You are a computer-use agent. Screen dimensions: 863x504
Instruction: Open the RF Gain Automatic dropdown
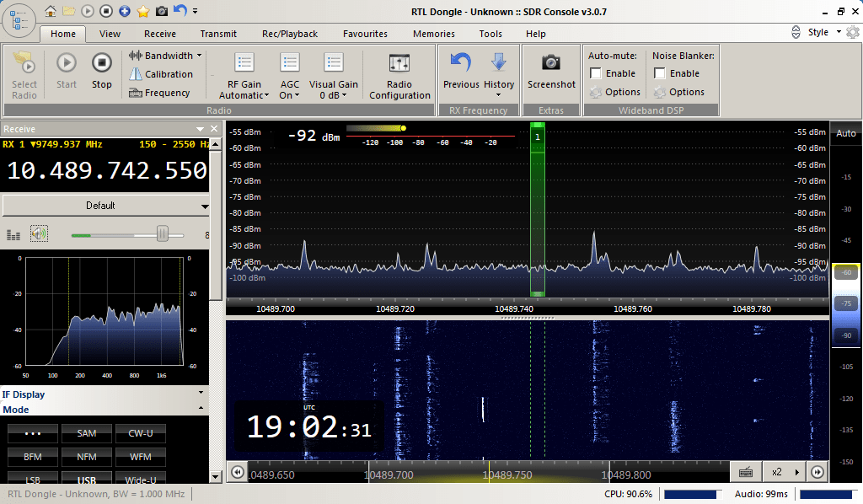244,76
